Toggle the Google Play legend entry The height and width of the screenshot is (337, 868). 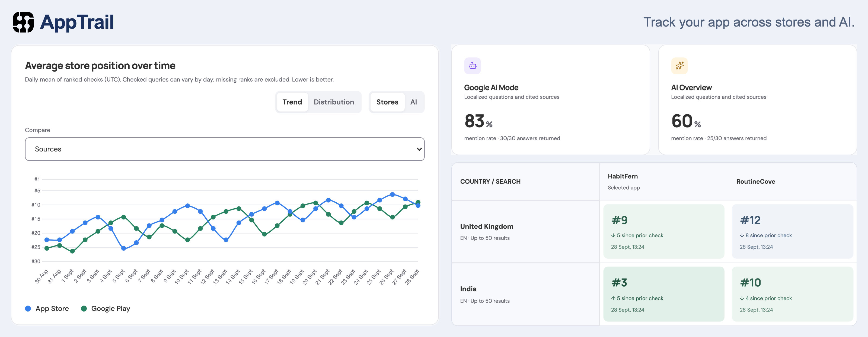[106, 308]
